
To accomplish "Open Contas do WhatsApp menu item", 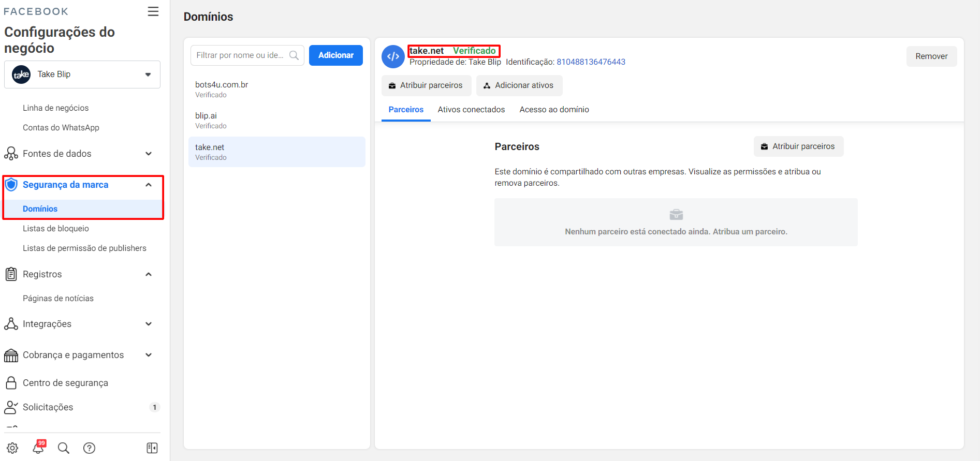I will click(x=61, y=128).
